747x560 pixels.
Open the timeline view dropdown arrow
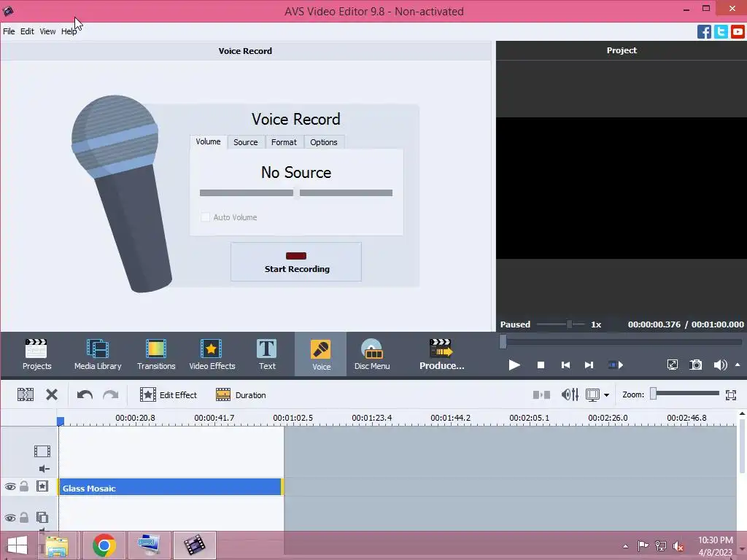point(606,394)
